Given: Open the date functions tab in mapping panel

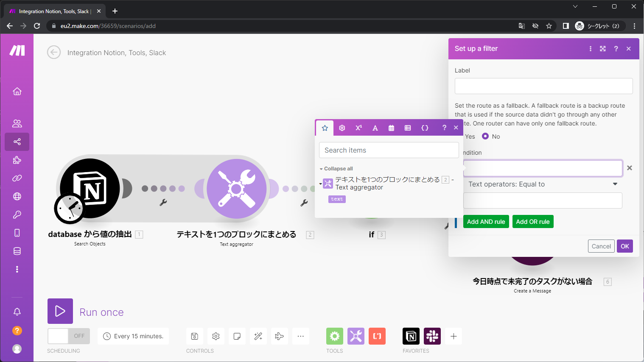Looking at the screenshot, I should [x=391, y=128].
